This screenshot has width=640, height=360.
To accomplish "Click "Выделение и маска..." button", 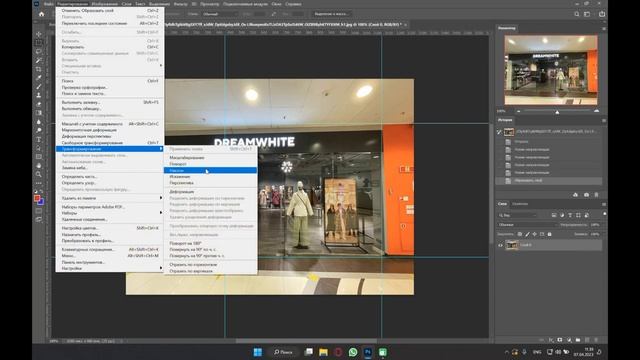I will (x=331, y=14).
